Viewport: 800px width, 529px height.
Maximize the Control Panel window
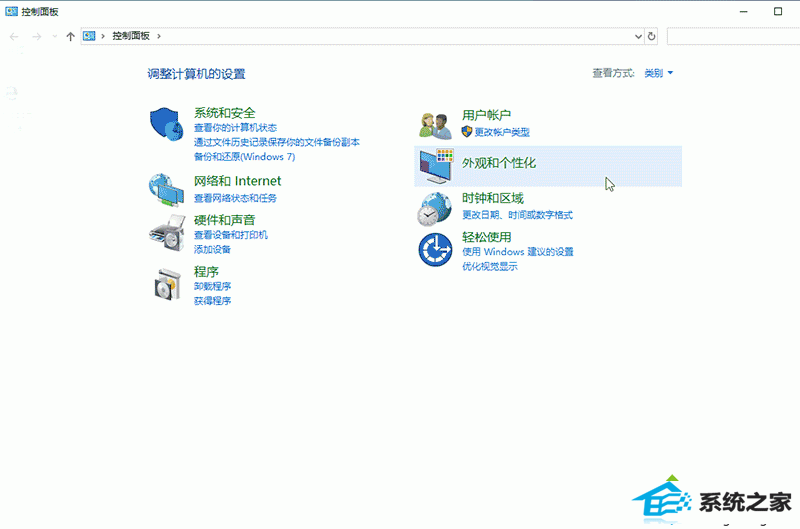tap(778, 11)
